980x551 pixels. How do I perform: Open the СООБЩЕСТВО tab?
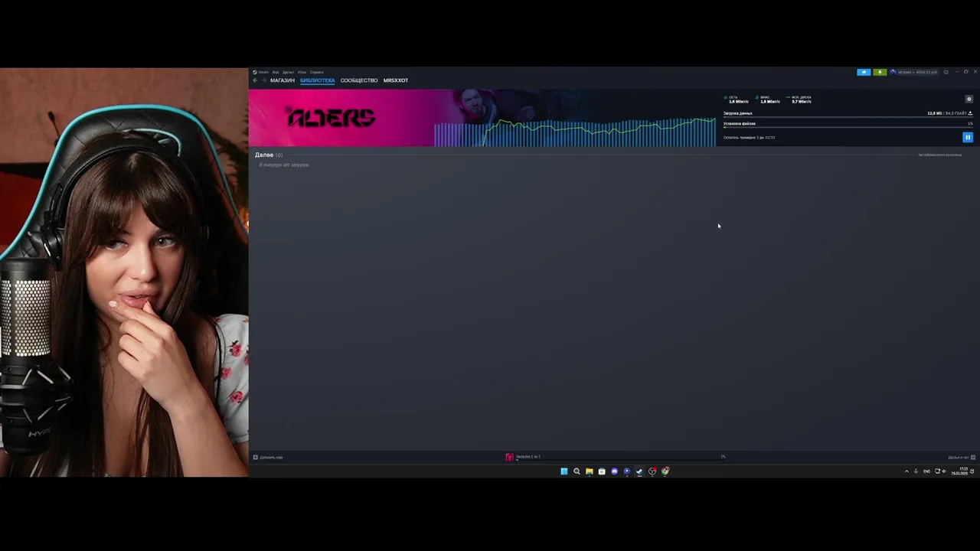tap(359, 80)
